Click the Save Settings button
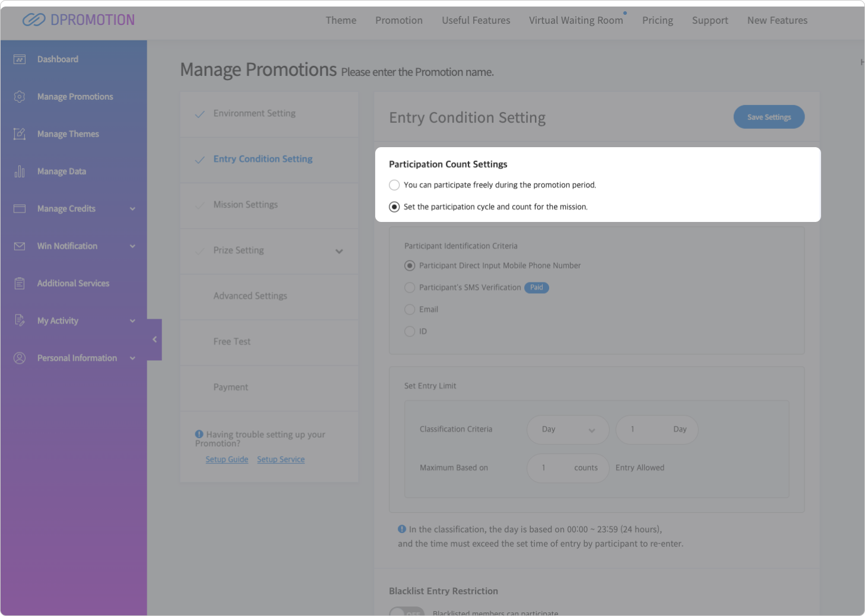 pos(769,117)
